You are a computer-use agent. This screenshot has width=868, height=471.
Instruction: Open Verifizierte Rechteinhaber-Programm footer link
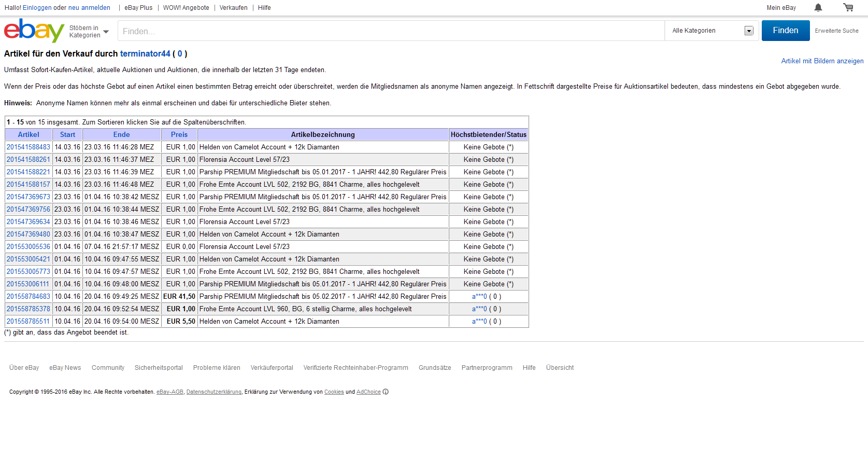(356, 368)
